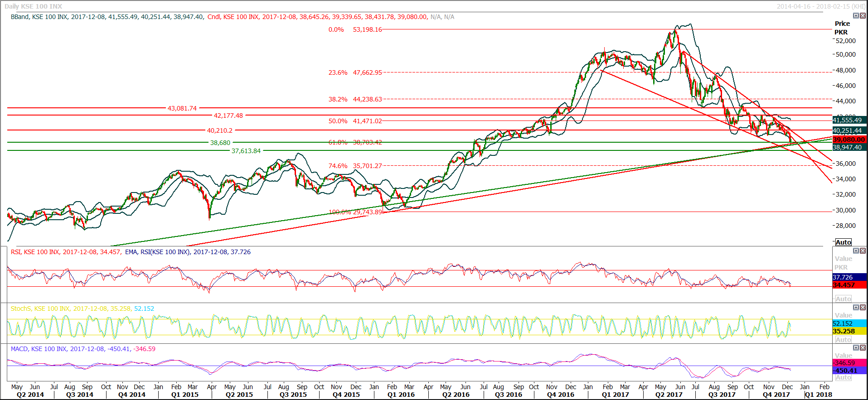
Task: Click the RSI, KSE 100 INX legend label
Action: point(66,252)
